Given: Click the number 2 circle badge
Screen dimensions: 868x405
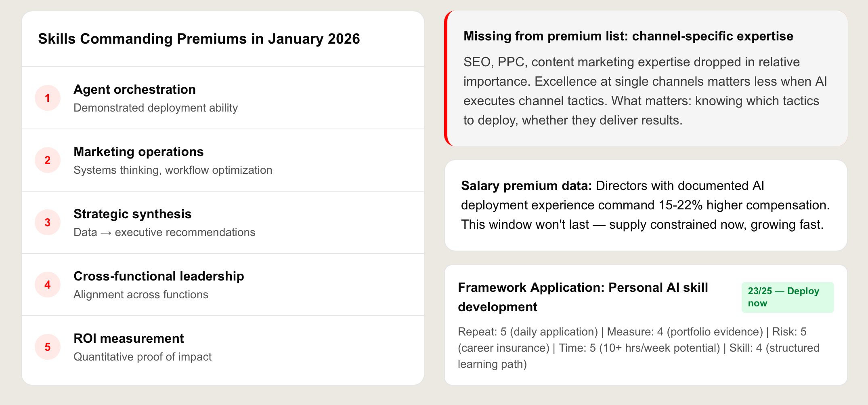Looking at the screenshot, I should (48, 160).
